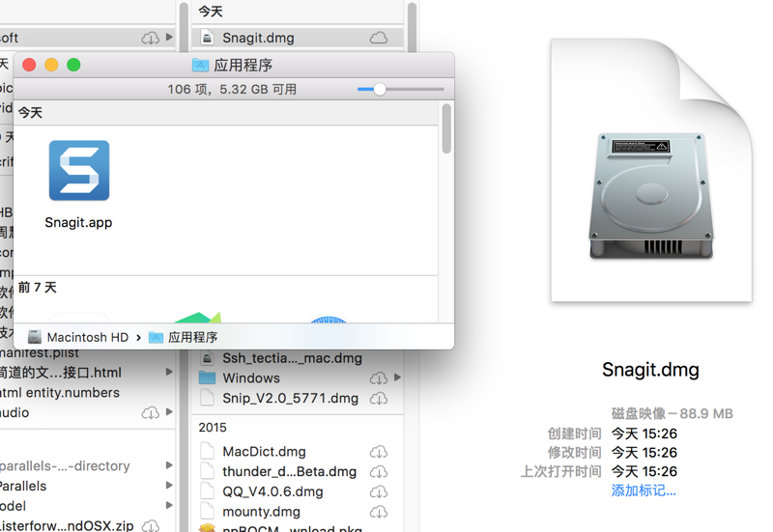This screenshot has height=532, width=773.
Task: Click the disk image icon of Snagit.dmg row
Action: tap(208, 38)
